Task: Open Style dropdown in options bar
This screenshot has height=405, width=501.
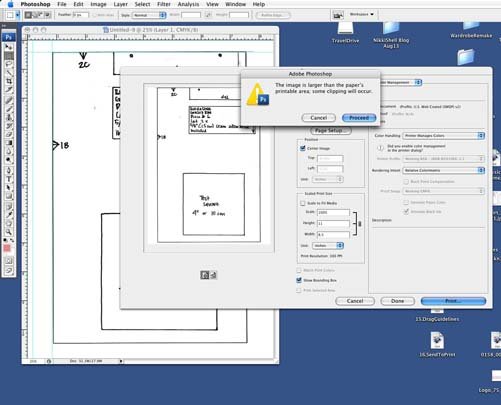Action: (149, 15)
